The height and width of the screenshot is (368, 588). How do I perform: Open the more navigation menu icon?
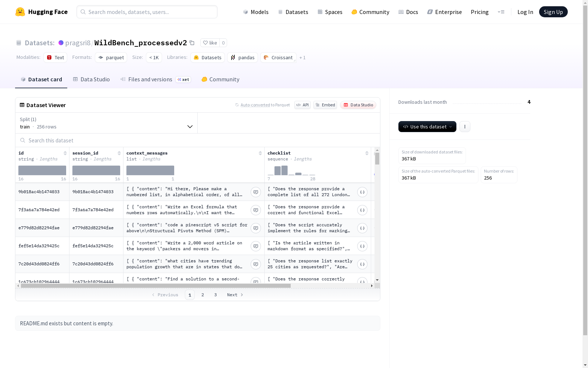coord(501,12)
